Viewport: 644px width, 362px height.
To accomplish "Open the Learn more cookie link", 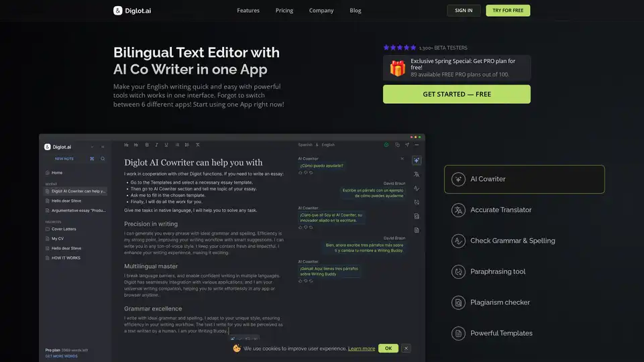I will [x=362, y=349].
